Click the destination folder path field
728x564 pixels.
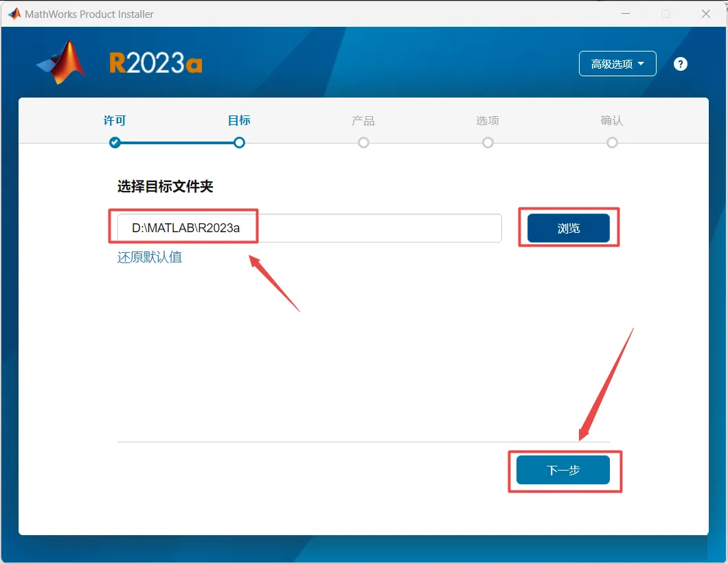(x=310, y=228)
